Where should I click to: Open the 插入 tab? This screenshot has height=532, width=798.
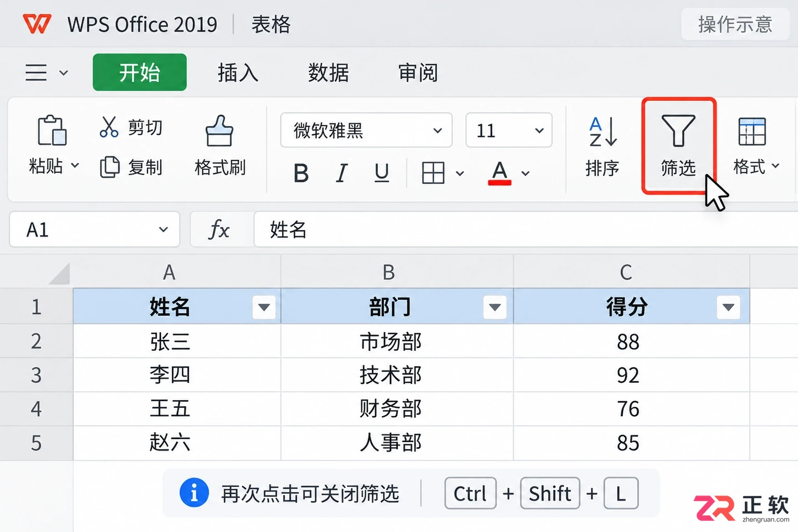(x=238, y=73)
